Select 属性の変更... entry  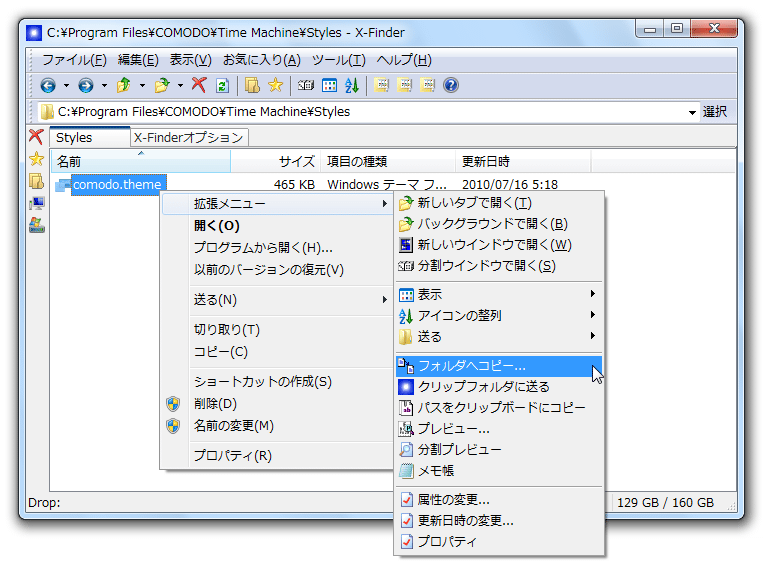[498, 500]
